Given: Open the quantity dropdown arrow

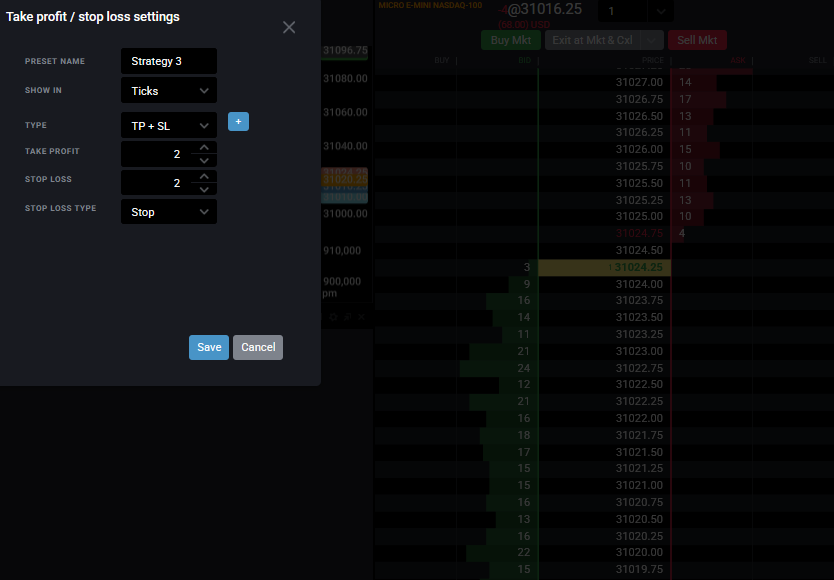Looking at the screenshot, I should coord(661,11).
